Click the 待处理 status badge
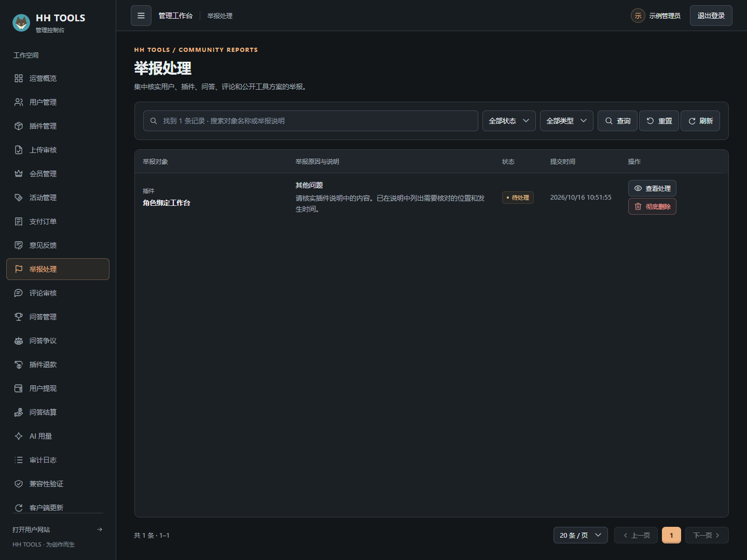The width and height of the screenshot is (747, 560). point(518,198)
